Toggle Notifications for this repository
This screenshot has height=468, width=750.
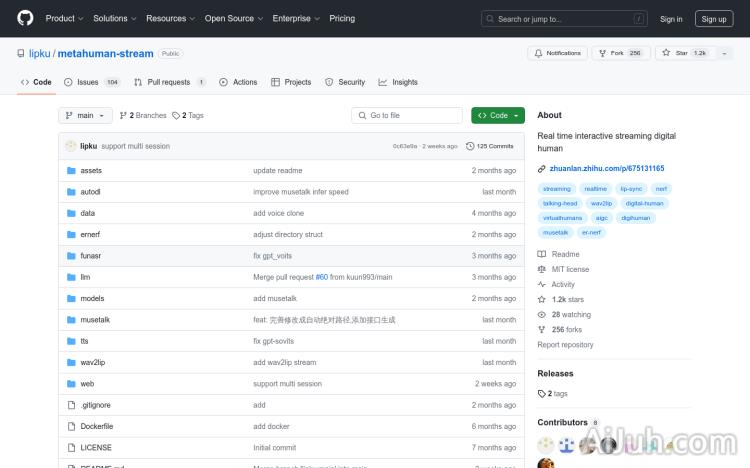[557, 53]
